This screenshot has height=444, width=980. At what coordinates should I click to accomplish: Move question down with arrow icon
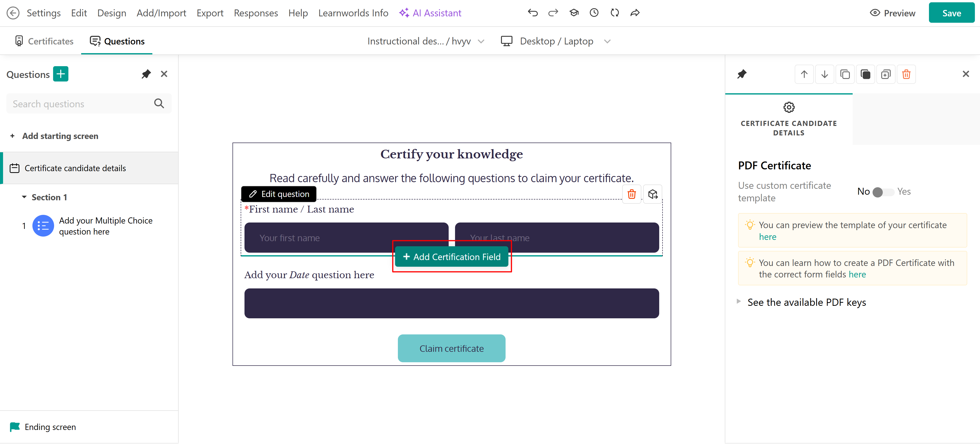coord(824,74)
